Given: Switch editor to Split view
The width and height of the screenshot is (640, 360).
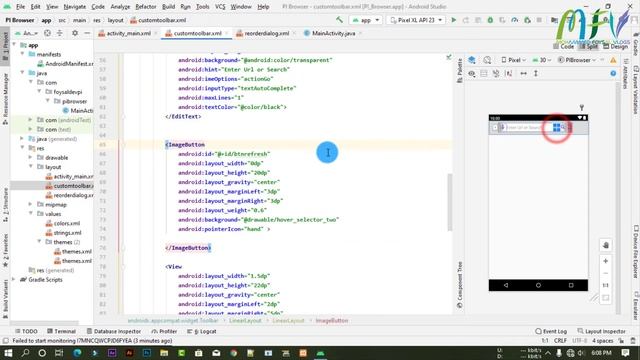Looking at the screenshot, I should point(588,47).
